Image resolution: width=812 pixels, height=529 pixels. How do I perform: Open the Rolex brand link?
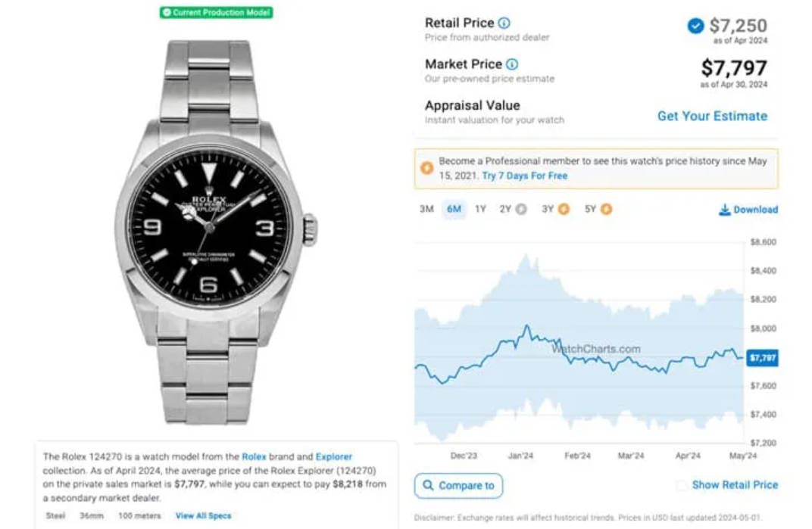254,457
